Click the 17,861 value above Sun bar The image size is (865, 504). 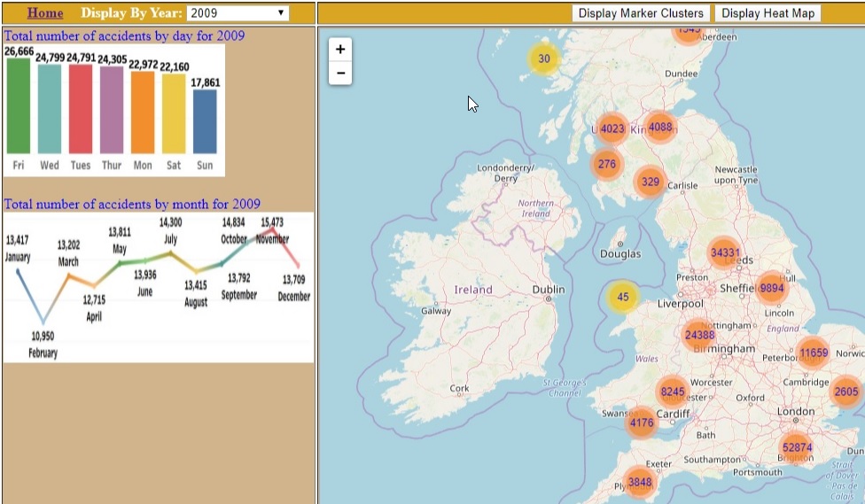click(x=206, y=82)
